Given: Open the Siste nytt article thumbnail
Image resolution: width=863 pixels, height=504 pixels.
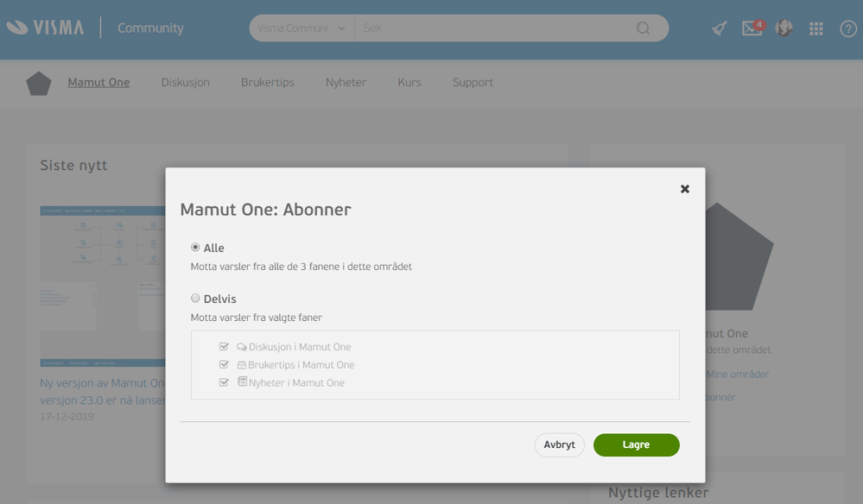Looking at the screenshot, I should (x=103, y=287).
